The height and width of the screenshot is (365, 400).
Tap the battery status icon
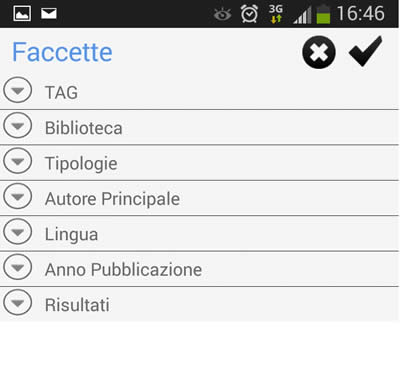pos(323,14)
